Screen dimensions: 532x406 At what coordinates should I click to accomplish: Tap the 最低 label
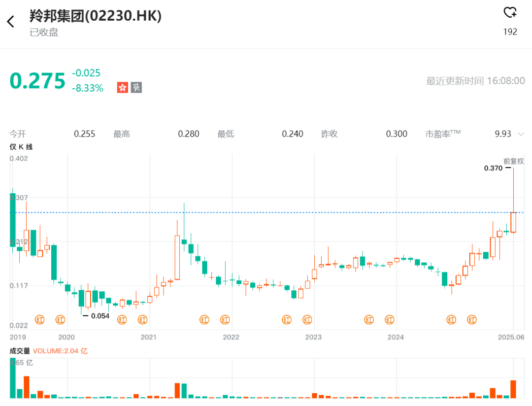point(226,134)
